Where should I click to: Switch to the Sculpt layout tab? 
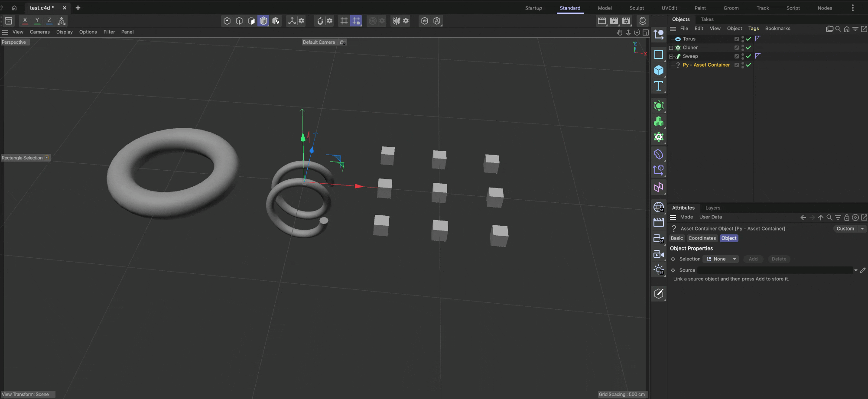[637, 8]
